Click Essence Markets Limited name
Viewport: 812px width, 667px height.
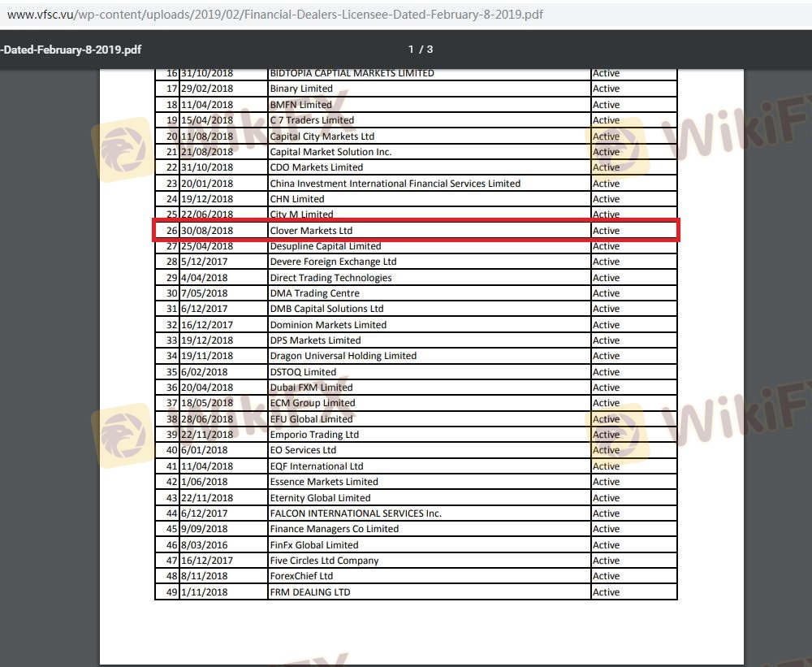(324, 482)
